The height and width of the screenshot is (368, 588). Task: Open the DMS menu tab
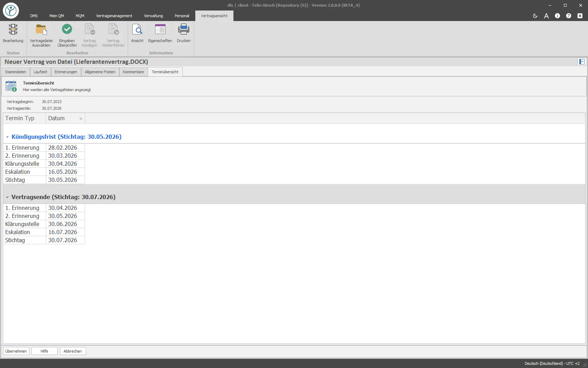34,16
